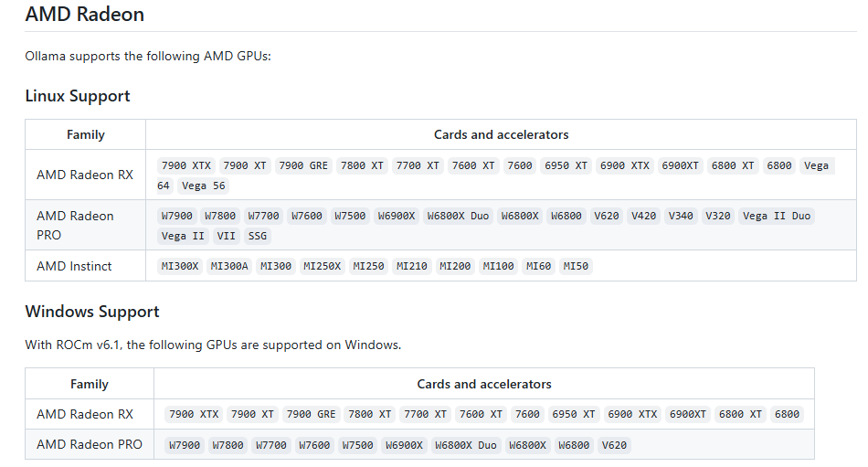
Task: Select the MI100 label
Action: (498, 266)
